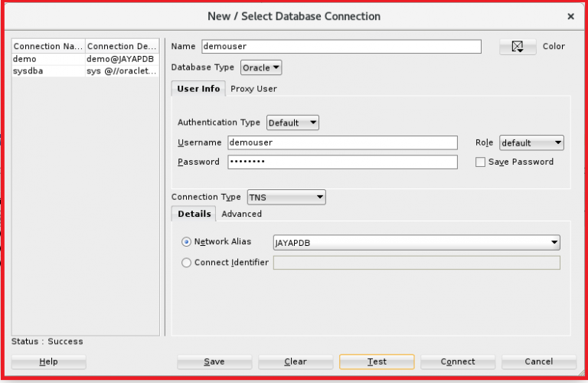Click the Clear button
Image resolution: width=588 pixels, height=383 pixels.
click(x=296, y=362)
